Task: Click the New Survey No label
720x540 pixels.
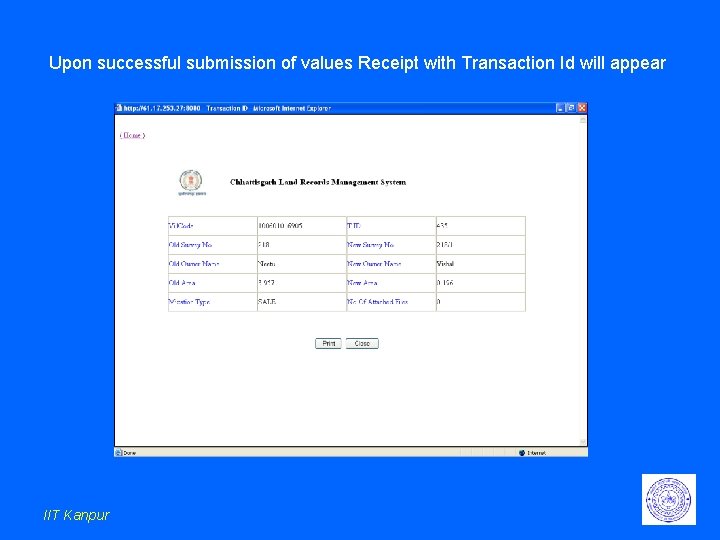Action: click(x=370, y=245)
